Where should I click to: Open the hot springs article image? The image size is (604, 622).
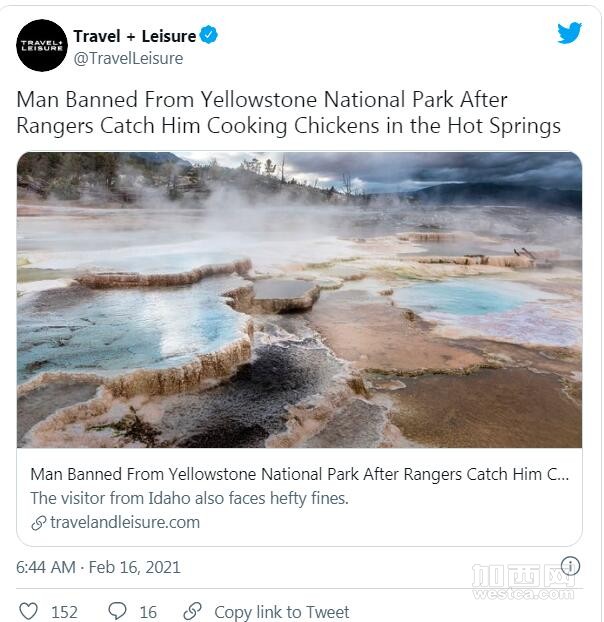coord(299,300)
